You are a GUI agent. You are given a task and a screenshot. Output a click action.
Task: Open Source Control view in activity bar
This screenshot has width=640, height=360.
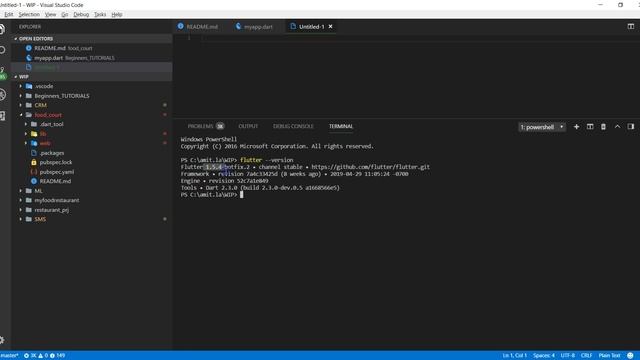pos(2,73)
